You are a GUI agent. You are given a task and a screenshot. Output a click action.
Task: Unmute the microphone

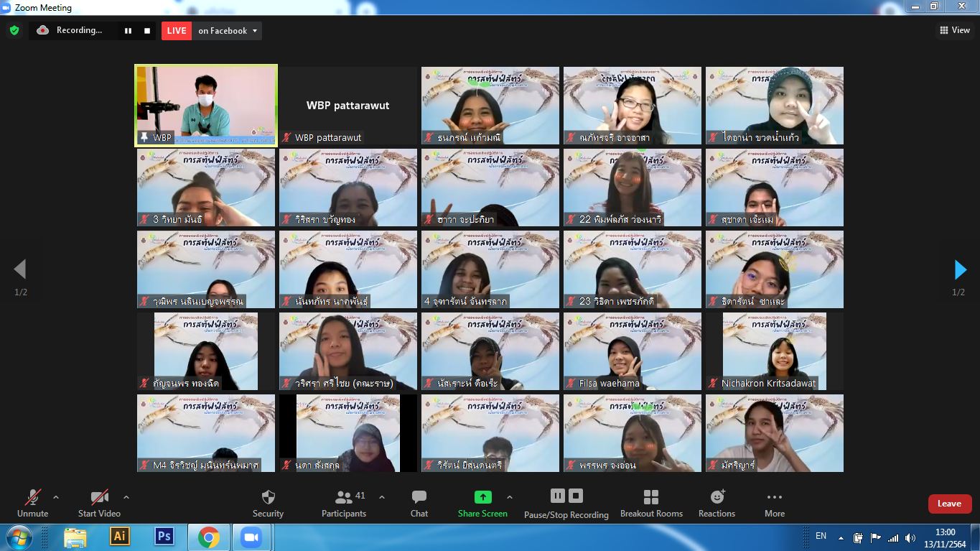coord(32,497)
